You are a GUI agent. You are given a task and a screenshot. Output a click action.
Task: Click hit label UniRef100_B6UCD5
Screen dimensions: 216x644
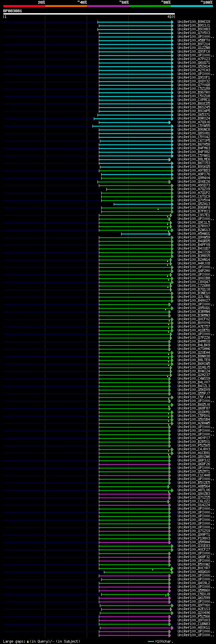point(194,104)
